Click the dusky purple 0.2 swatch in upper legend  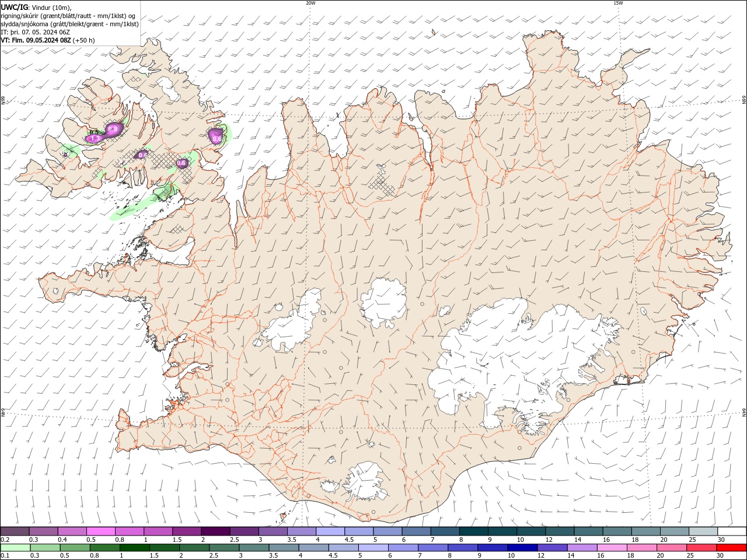15,531
